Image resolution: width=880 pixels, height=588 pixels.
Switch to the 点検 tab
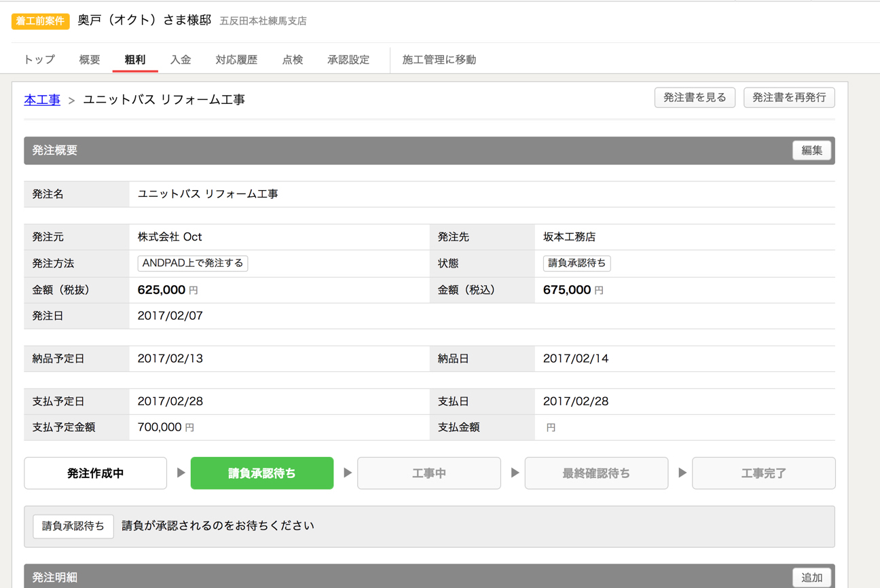pos(293,60)
